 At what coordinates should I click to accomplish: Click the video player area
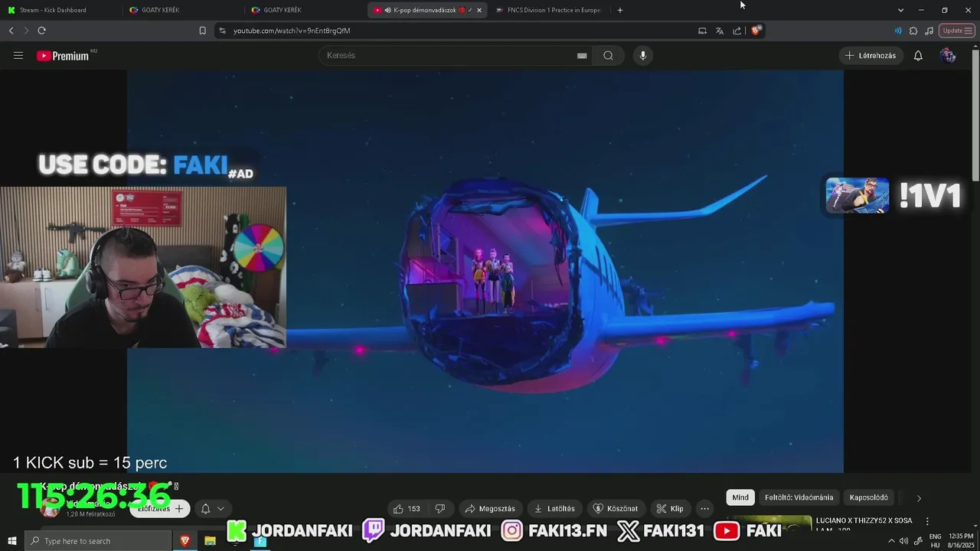click(x=485, y=272)
